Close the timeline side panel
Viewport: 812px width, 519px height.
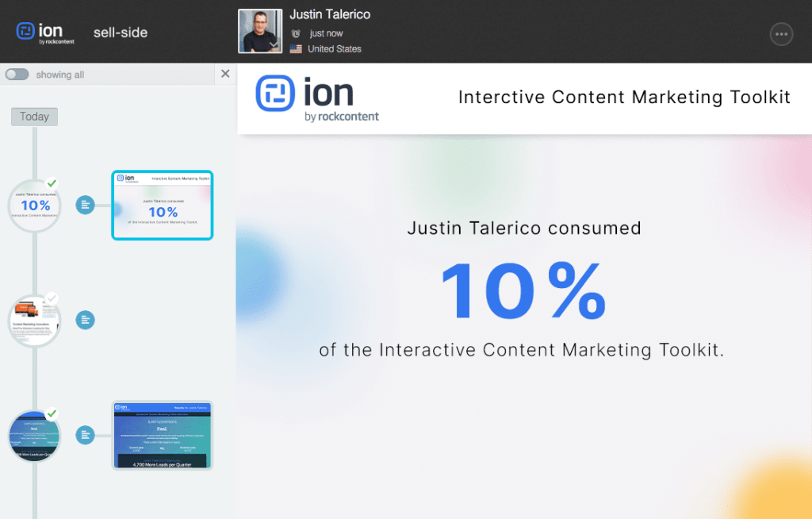(x=225, y=74)
